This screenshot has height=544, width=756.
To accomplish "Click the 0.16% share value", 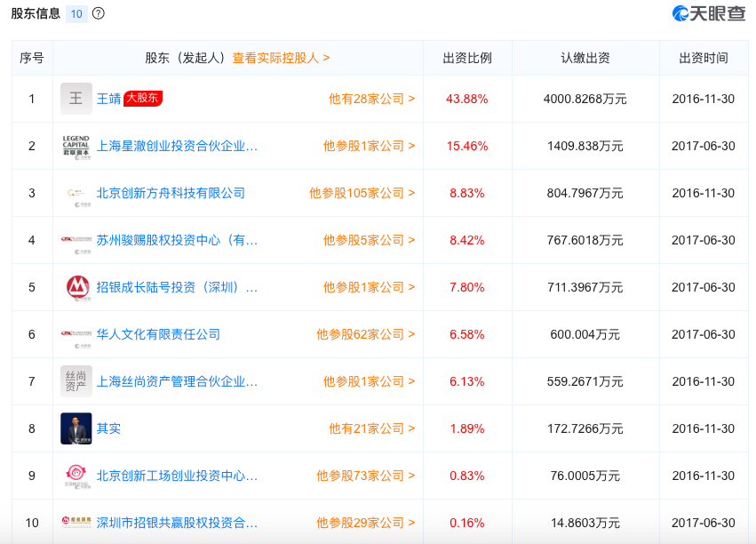I will [467, 523].
